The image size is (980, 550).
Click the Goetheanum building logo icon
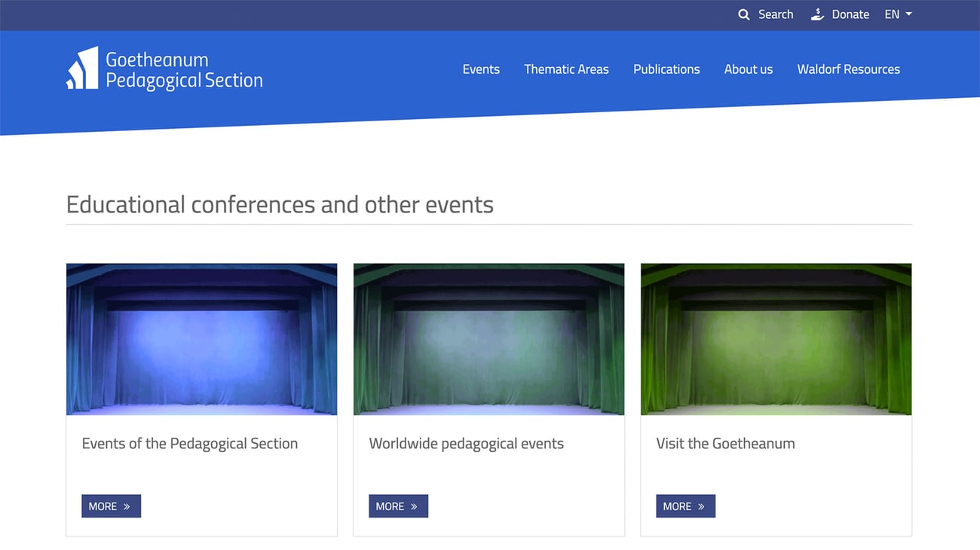pyautogui.click(x=82, y=68)
